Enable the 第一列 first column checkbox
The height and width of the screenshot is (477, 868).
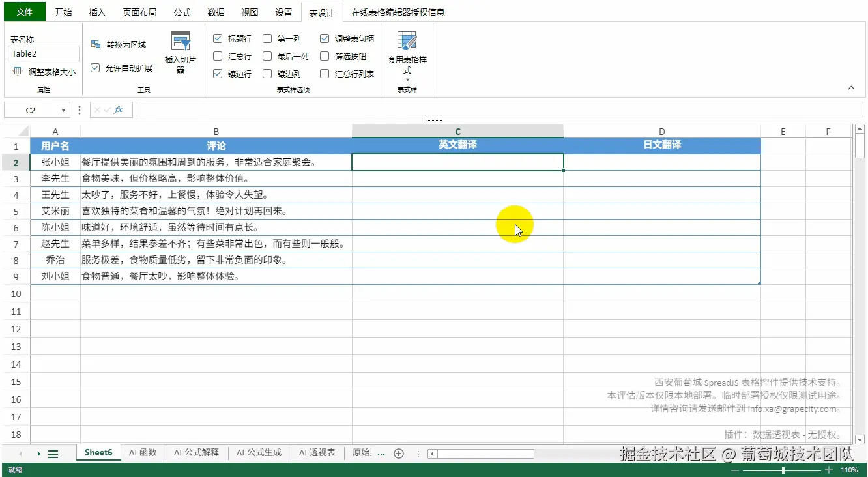coord(267,38)
